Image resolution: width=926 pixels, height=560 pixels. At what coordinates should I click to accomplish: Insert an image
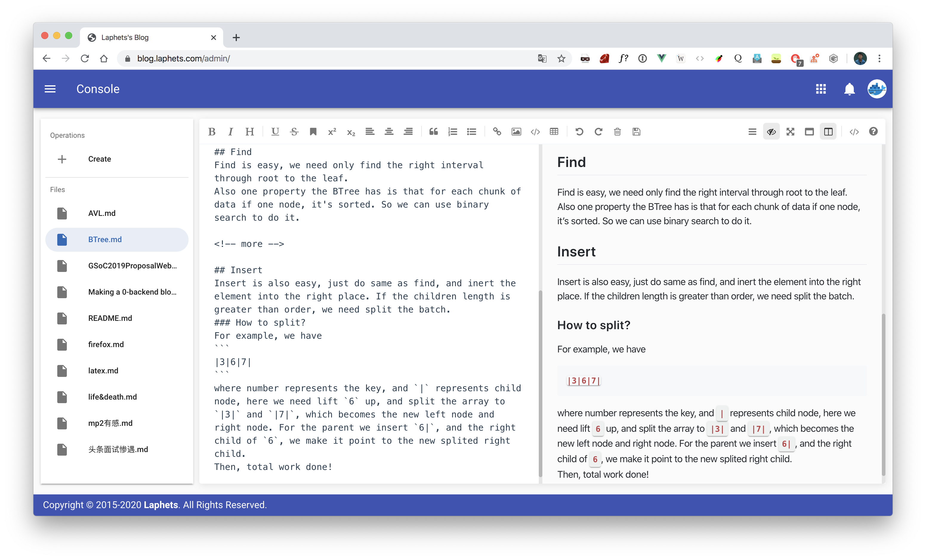(x=516, y=132)
